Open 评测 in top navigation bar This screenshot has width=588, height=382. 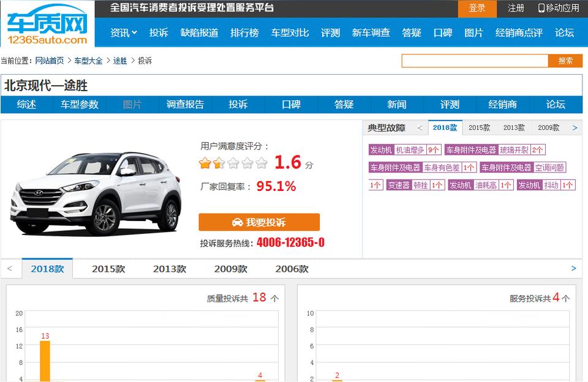point(330,32)
